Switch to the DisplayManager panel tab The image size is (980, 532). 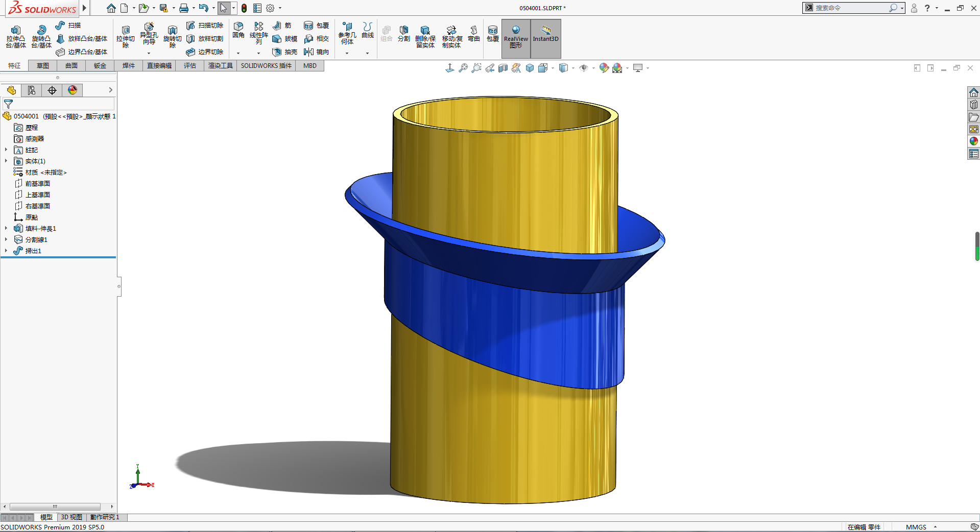(x=73, y=90)
